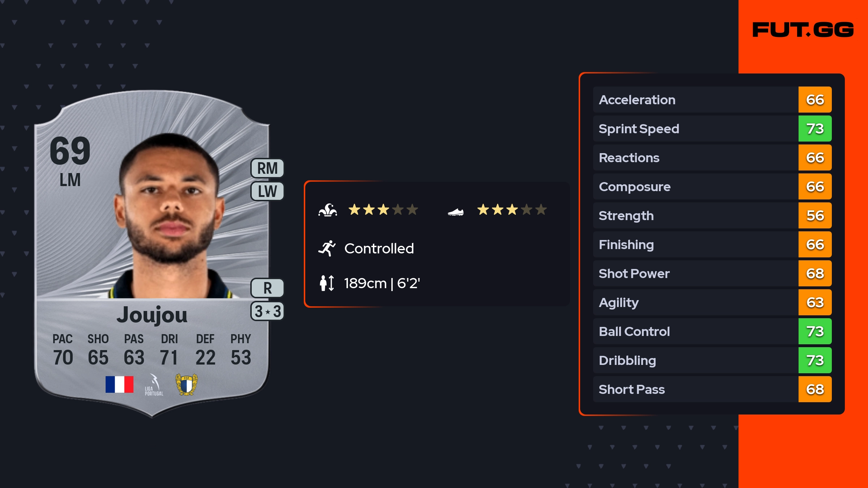Click the weak foot boot icon
868x488 pixels.
(x=456, y=212)
